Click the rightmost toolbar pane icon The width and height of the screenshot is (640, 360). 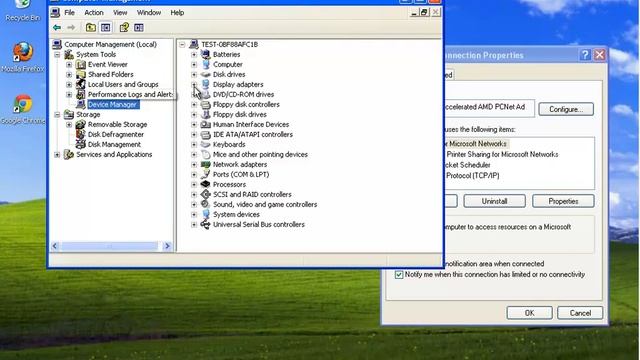[x=139, y=28]
